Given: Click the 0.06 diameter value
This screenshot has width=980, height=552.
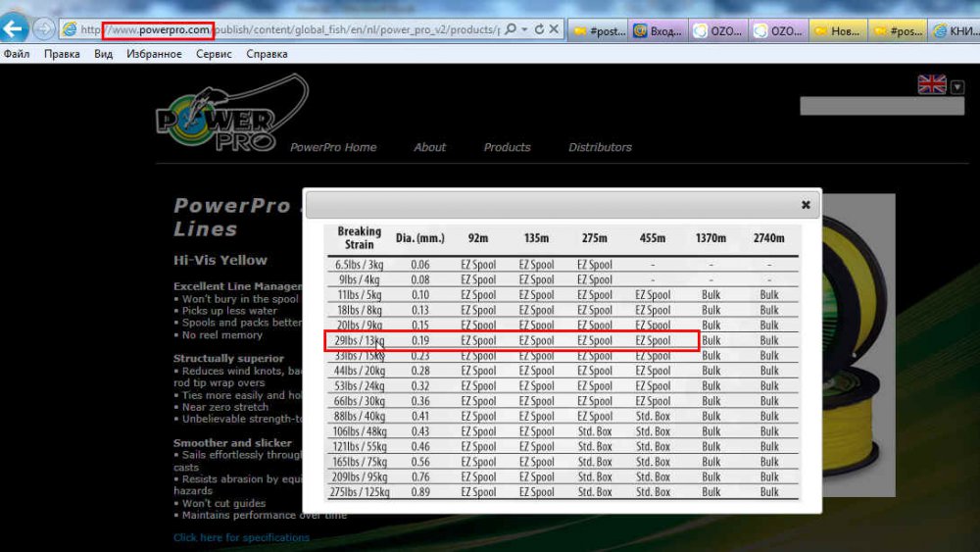Looking at the screenshot, I should (x=420, y=265).
